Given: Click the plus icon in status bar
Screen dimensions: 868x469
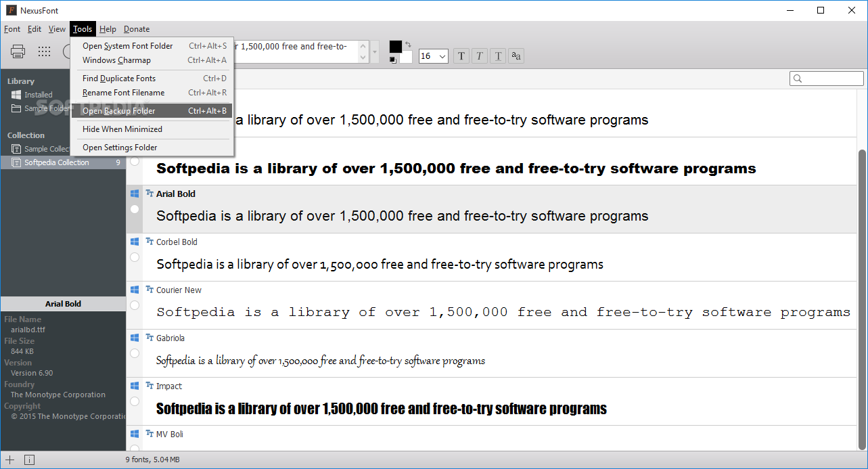Looking at the screenshot, I should pos(10,460).
